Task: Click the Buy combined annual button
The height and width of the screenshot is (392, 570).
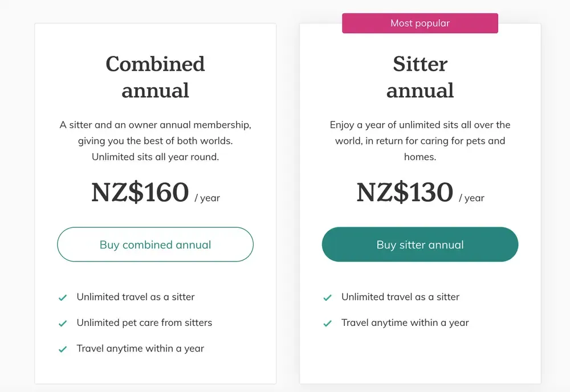Action: click(155, 244)
